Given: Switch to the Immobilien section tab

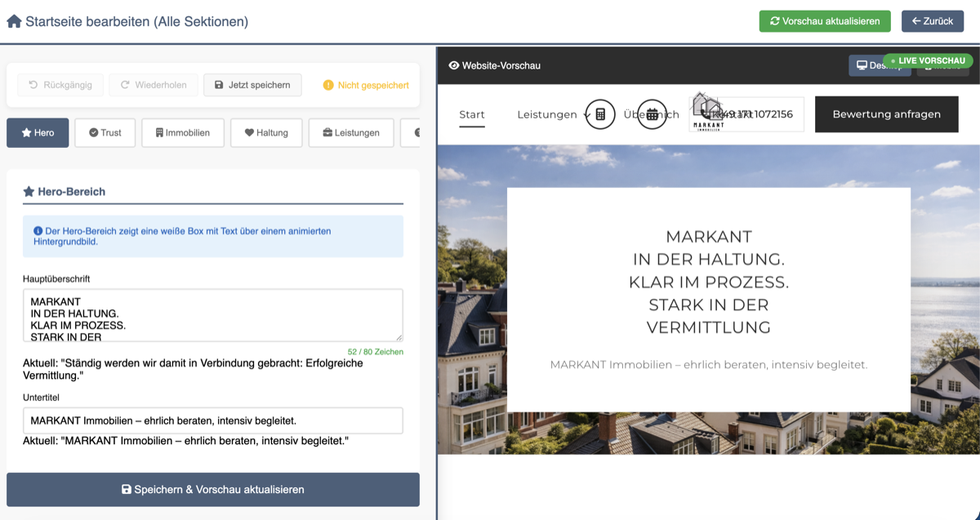Looking at the screenshot, I should coord(182,133).
